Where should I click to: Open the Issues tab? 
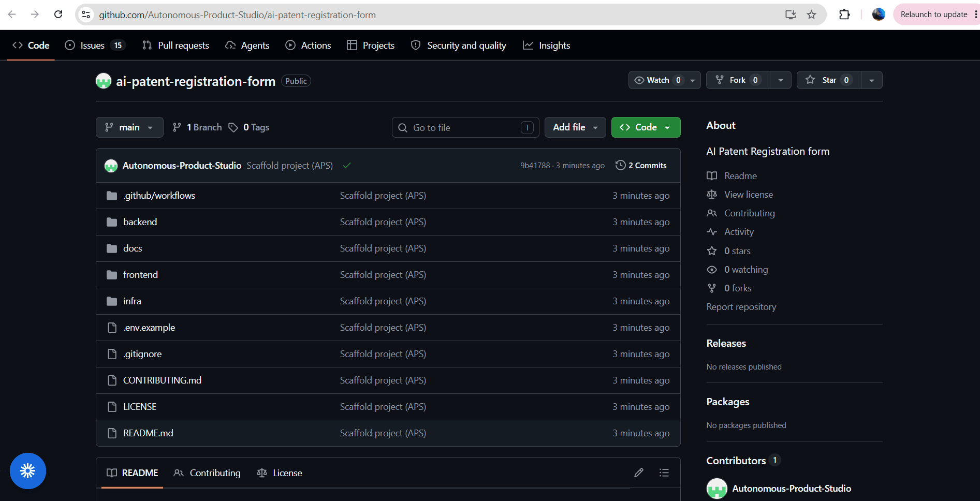tap(95, 46)
